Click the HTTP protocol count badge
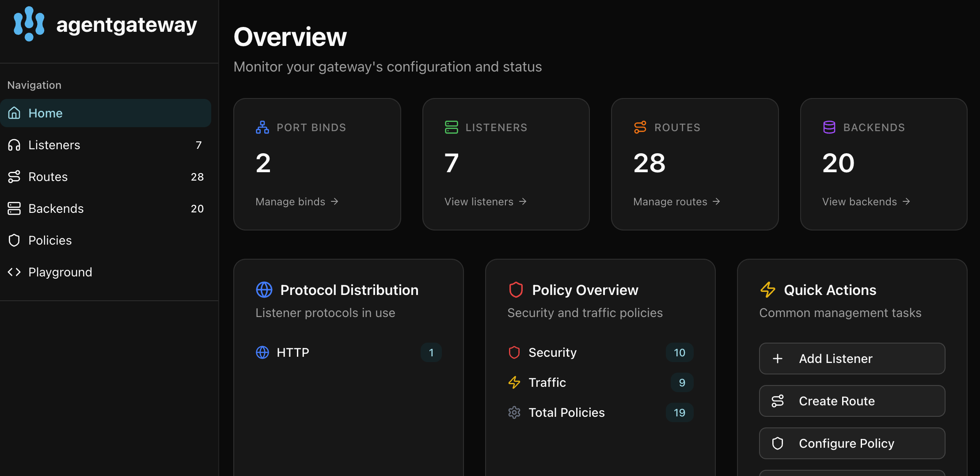Screen dimensions: 980x476 click(x=431, y=352)
